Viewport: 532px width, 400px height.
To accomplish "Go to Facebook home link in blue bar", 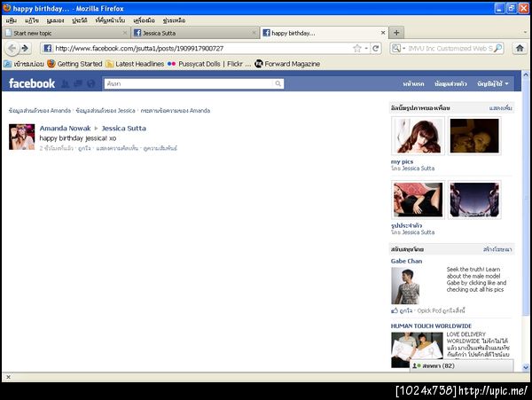I will tap(413, 83).
